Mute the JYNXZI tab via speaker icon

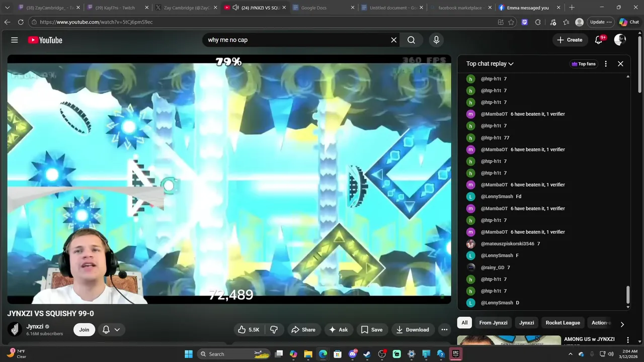point(235,8)
